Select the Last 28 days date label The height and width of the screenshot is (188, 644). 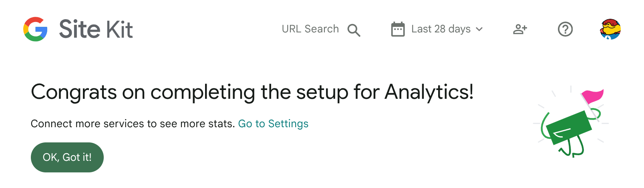[x=441, y=29]
